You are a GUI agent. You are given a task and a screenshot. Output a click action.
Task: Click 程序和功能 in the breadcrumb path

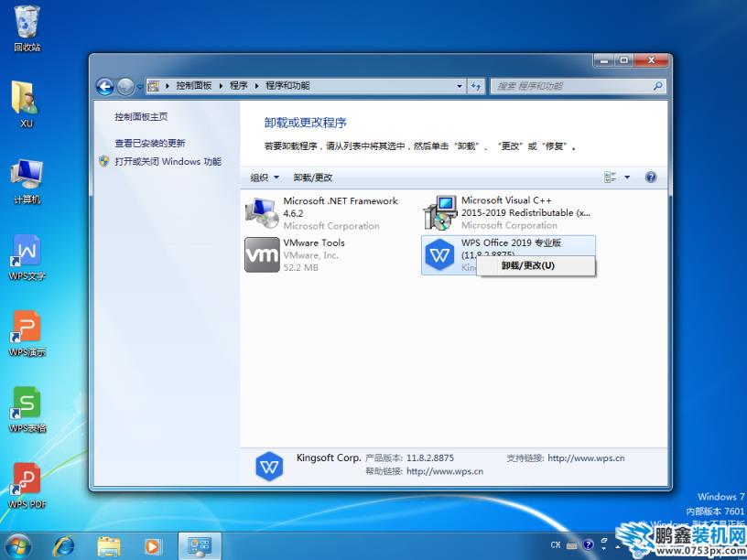[287, 86]
